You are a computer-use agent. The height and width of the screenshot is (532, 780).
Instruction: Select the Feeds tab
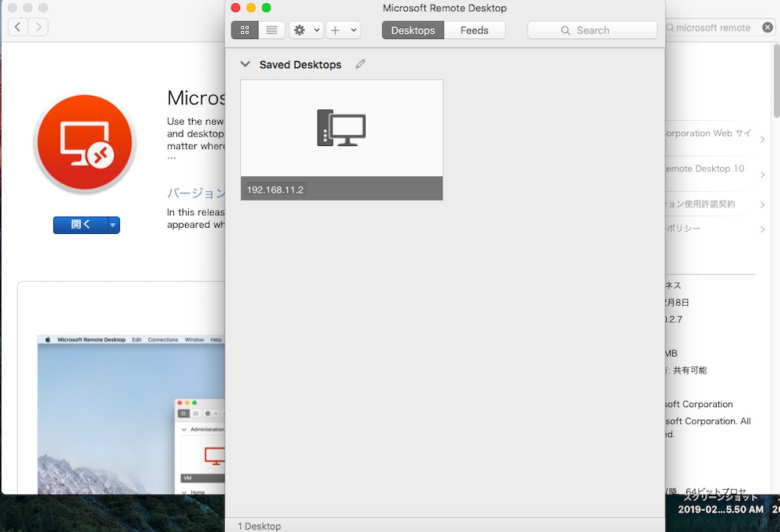click(474, 30)
